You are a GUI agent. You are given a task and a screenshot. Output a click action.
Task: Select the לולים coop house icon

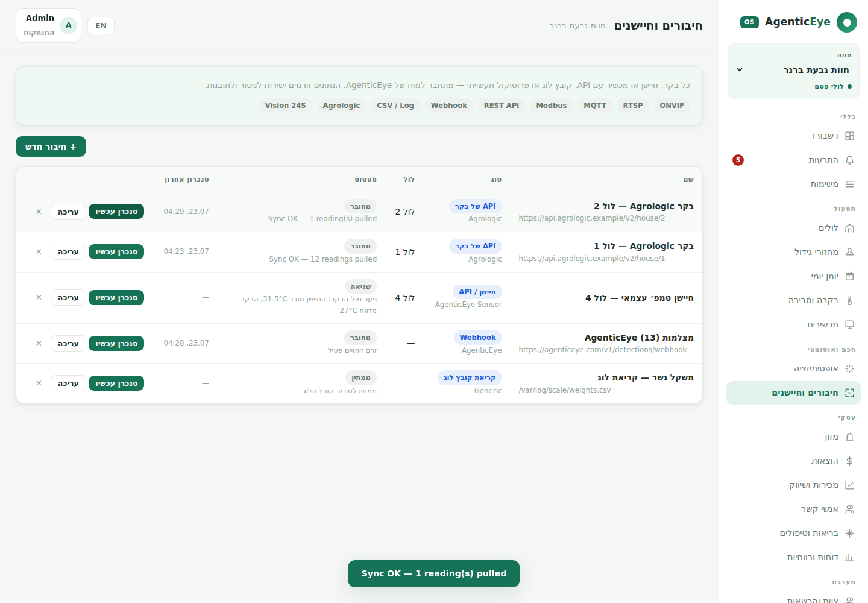[x=849, y=229]
